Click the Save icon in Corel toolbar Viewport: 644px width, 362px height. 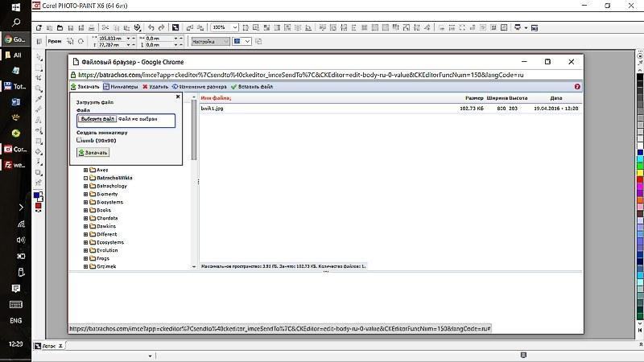(x=70, y=27)
